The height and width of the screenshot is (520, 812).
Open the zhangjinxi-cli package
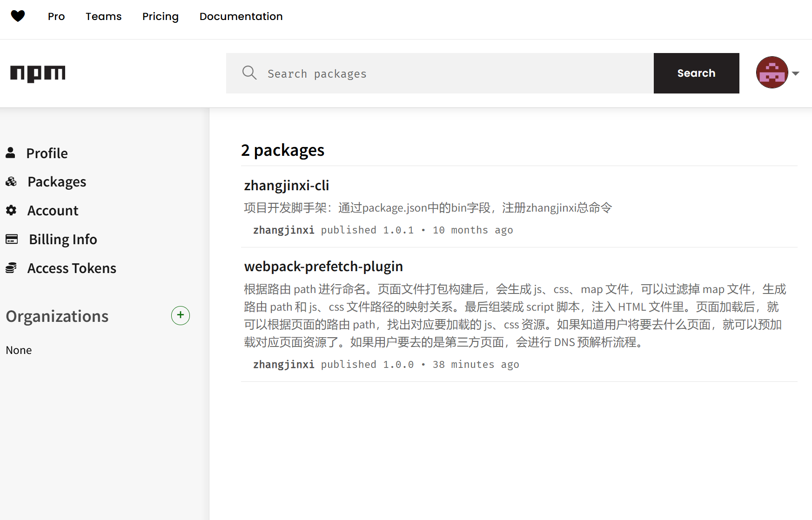(x=287, y=186)
